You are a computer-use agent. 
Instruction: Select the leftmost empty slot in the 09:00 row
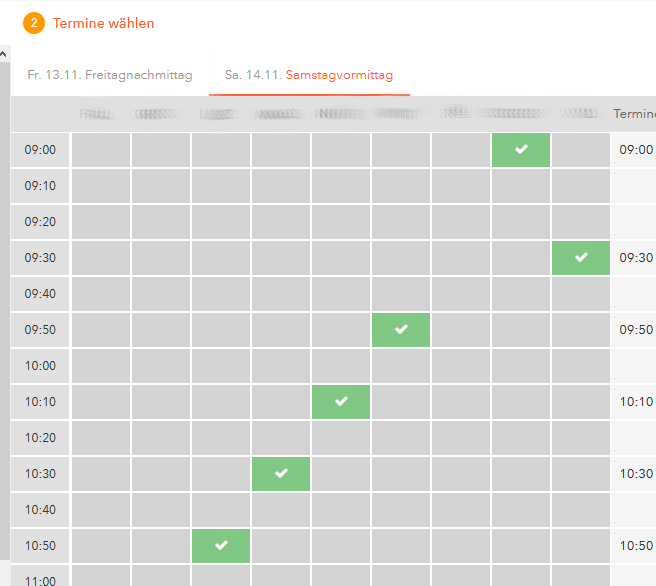tap(101, 150)
